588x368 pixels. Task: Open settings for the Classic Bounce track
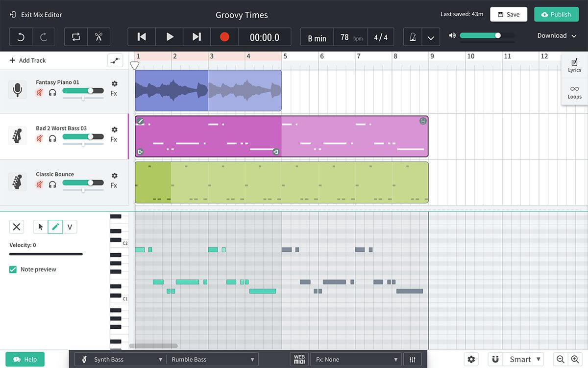point(114,176)
